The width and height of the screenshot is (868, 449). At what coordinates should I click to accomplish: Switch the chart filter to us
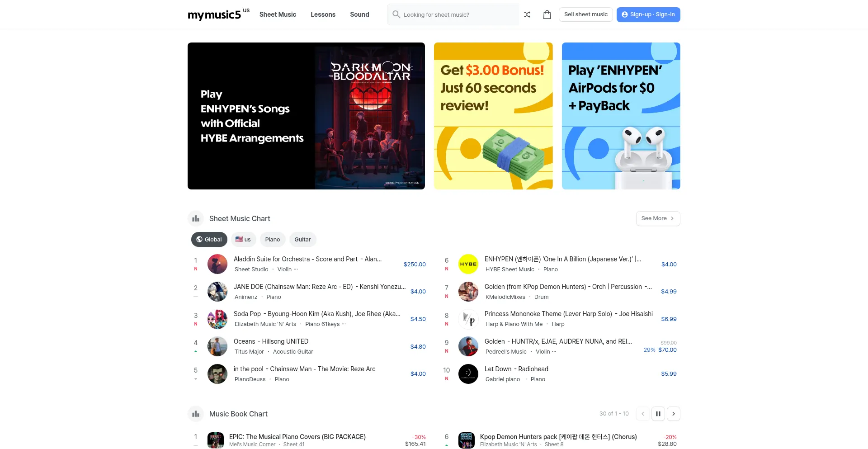pyautogui.click(x=243, y=239)
